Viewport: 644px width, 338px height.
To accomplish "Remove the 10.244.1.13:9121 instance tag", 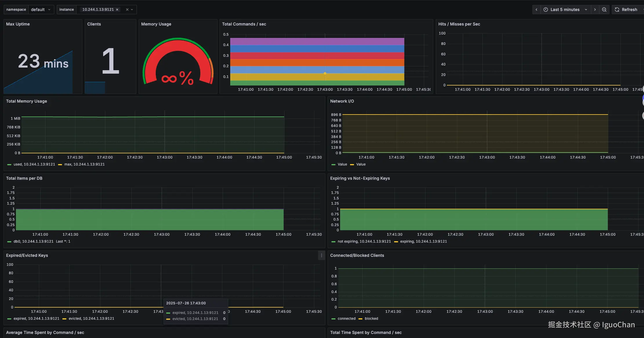I will click(117, 10).
